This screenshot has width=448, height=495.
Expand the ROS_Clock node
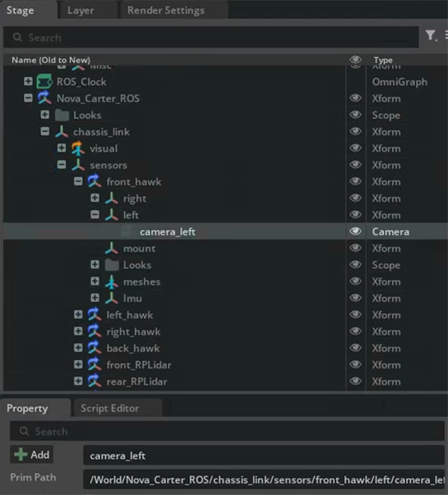click(28, 82)
